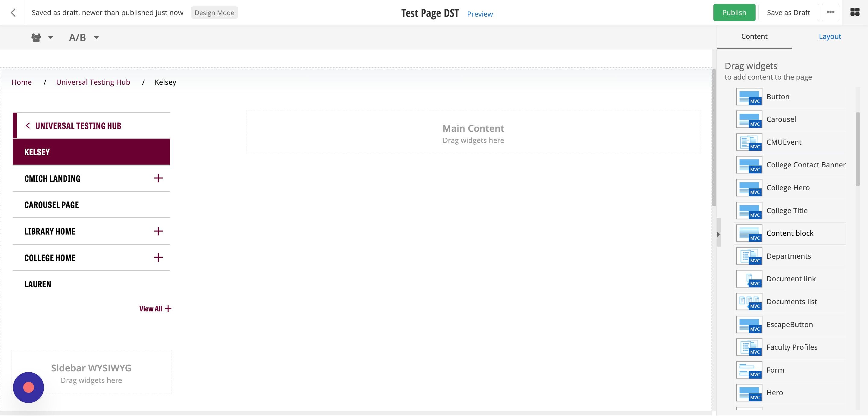Viewport: 868px width, 416px height.
Task: Click the grid view icon top right
Action: 856,12
